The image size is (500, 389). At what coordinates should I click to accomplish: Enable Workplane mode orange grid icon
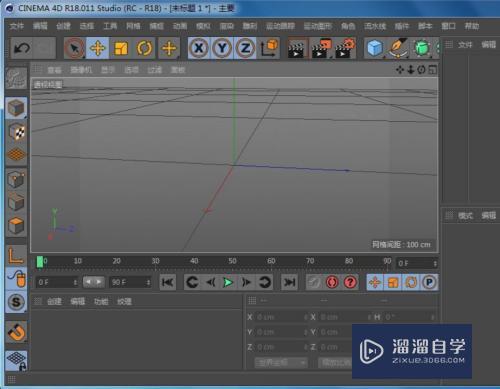coord(16,155)
